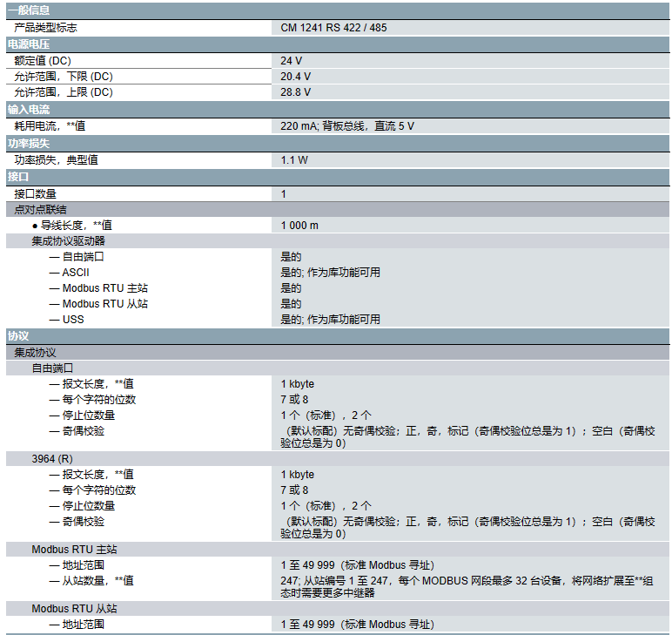Click the '24 V' value
This screenshot has width=672, height=635.
291,61
